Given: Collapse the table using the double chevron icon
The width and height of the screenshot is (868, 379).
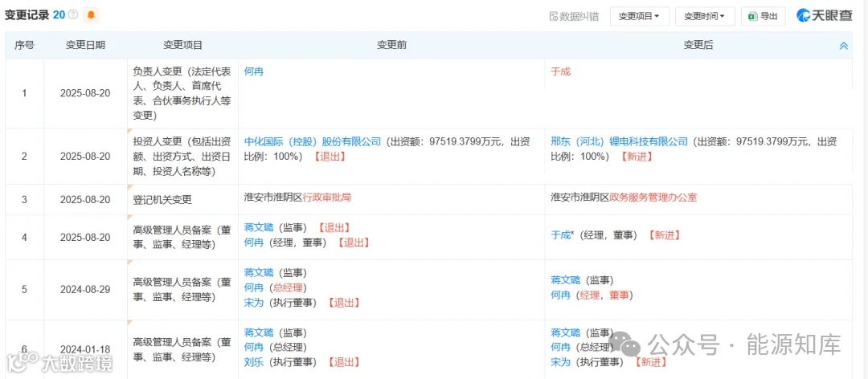Looking at the screenshot, I should click(844, 46).
